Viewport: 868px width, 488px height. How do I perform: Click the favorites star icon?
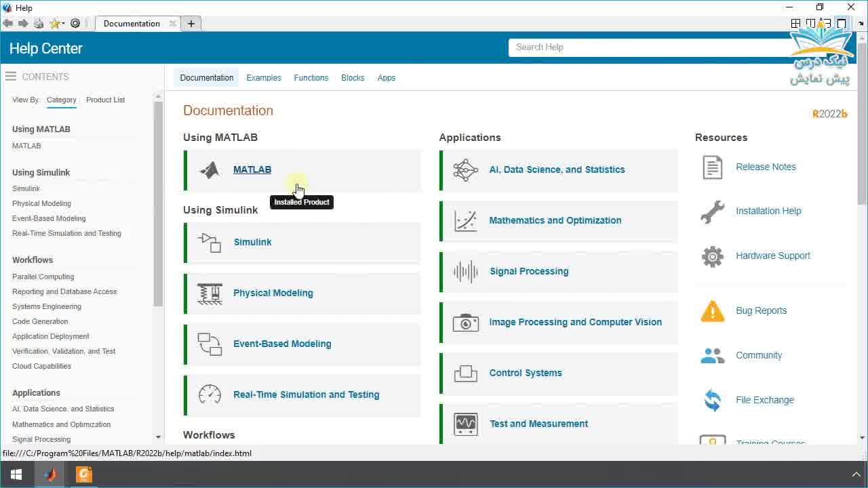pyautogui.click(x=54, y=23)
